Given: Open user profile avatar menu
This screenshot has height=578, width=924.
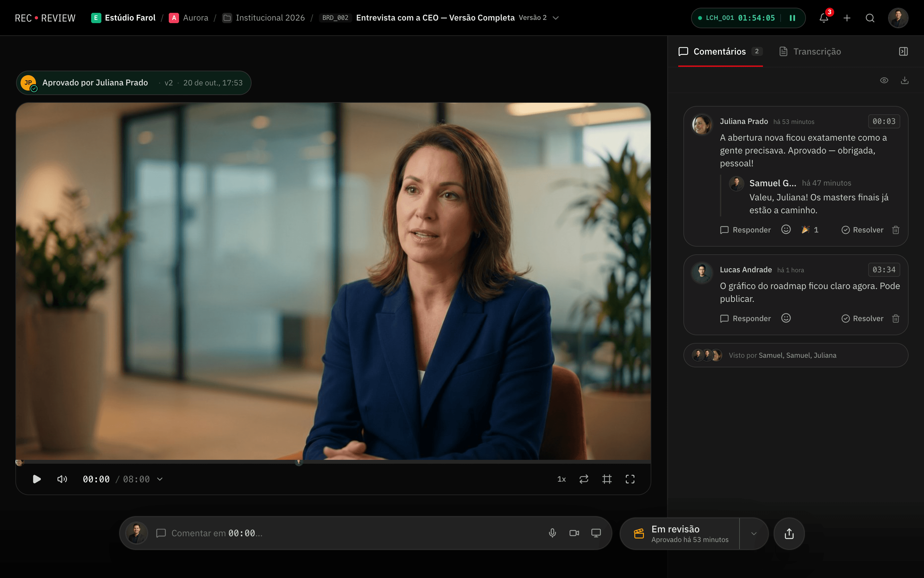Looking at the screenshot, I should pyautogui.click(x=898, y=18).
